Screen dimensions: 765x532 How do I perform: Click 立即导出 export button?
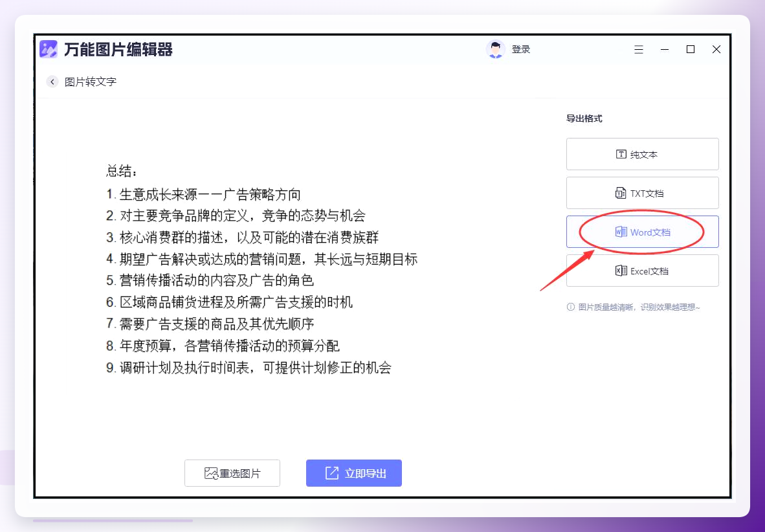pos(354,473)
